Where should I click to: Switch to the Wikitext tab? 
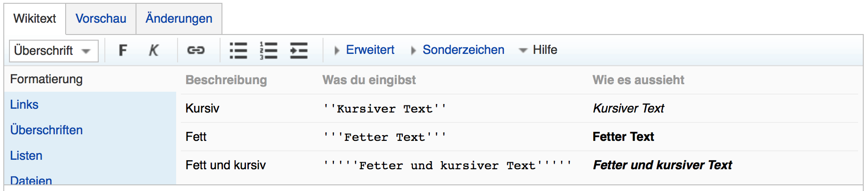coord(34,18)
